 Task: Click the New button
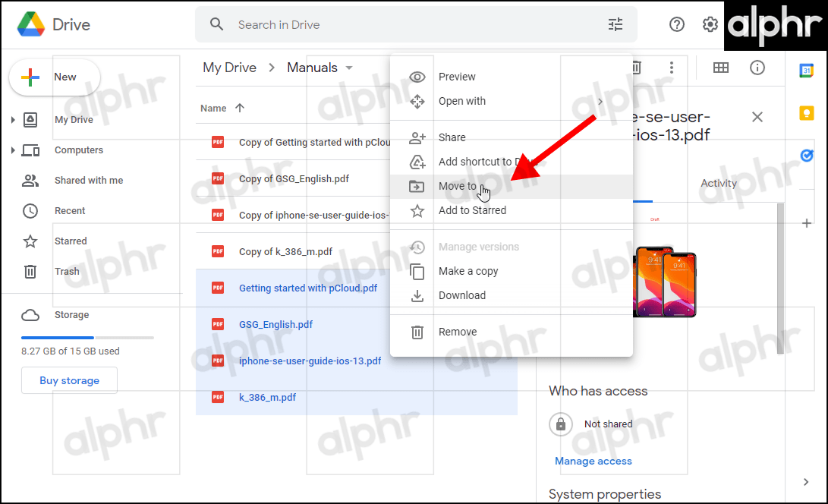[53, 77]
